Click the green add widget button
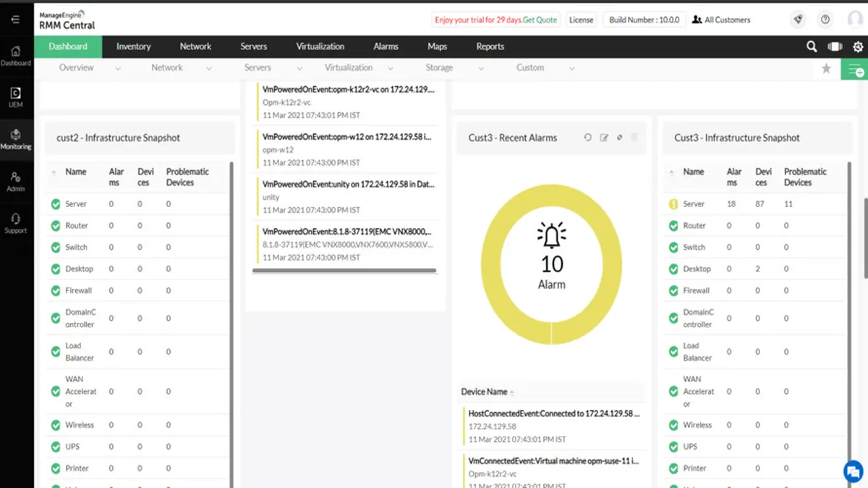Screen dimensions: 868x488 854,70
